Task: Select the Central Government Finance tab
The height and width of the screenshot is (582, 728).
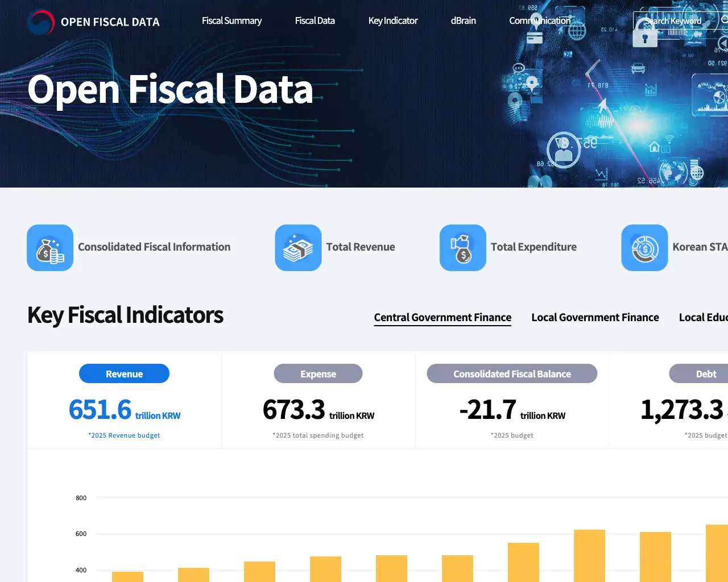Action: point(442,317)
